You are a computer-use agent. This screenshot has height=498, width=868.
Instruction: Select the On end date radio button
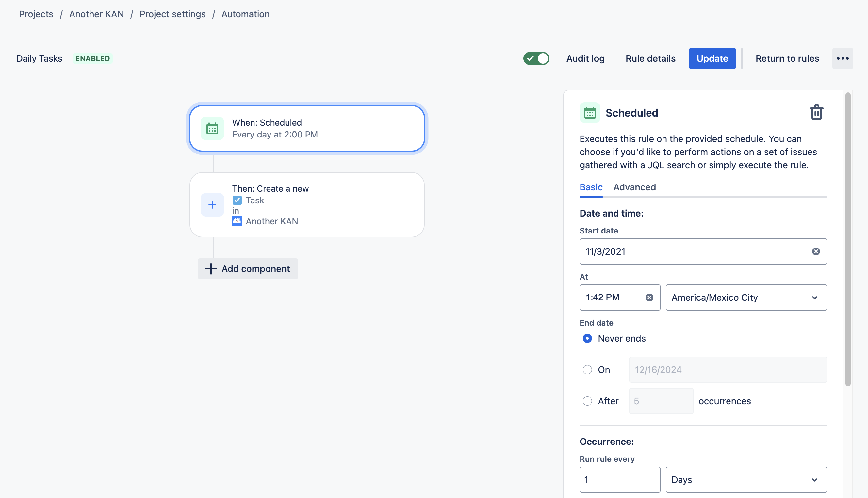pyautogui.click(x=587, y=369)
